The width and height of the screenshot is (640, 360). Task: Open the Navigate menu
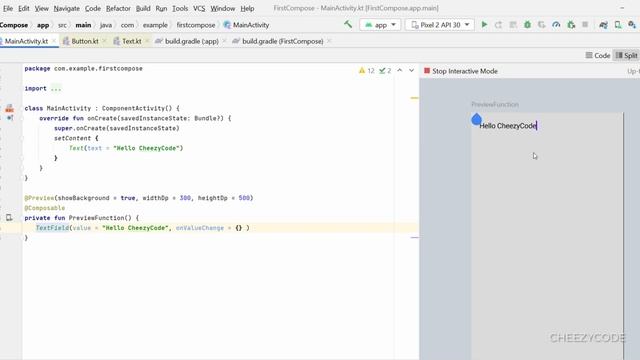click(67, 8)
